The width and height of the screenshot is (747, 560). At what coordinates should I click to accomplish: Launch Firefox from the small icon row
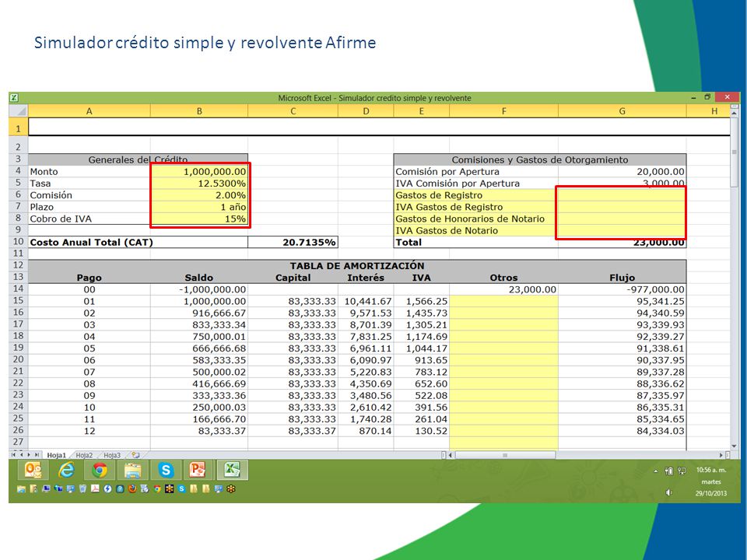point(132,488)
